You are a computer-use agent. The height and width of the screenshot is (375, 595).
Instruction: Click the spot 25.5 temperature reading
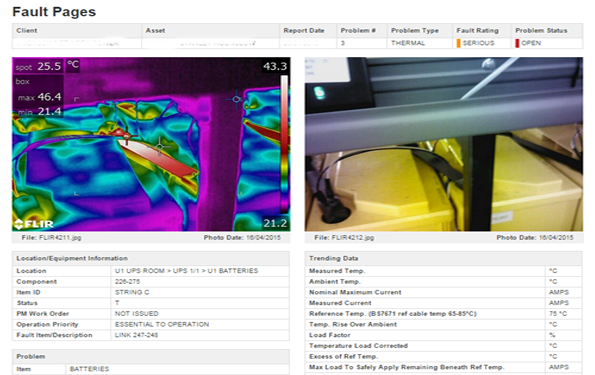pyautogui.click(x=38, y=66)
